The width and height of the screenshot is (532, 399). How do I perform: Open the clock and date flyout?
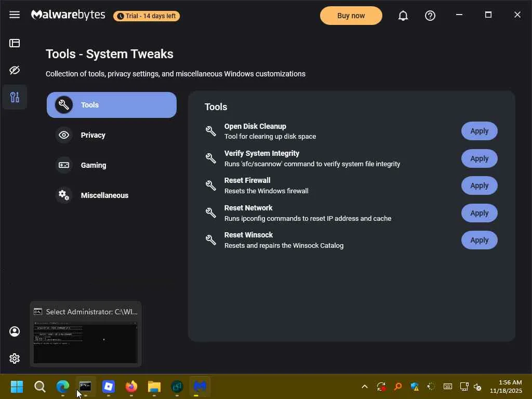(x=506, y=387)
